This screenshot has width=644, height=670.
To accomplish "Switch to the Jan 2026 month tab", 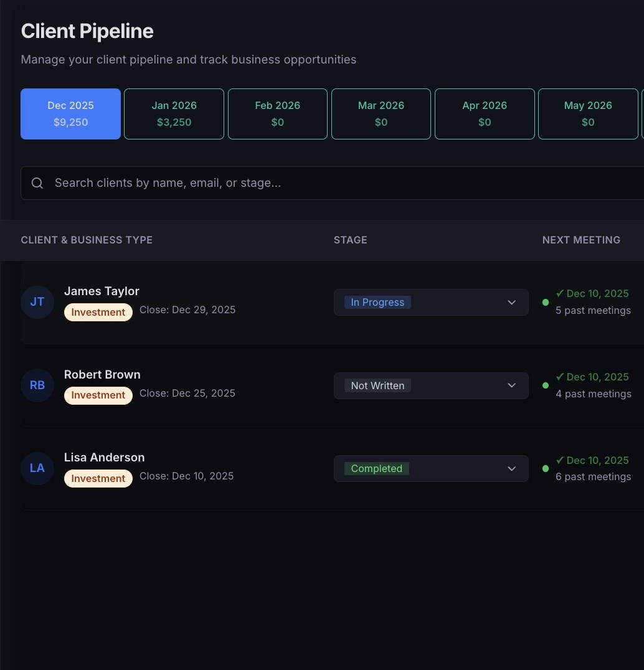I will coord(174,114).
